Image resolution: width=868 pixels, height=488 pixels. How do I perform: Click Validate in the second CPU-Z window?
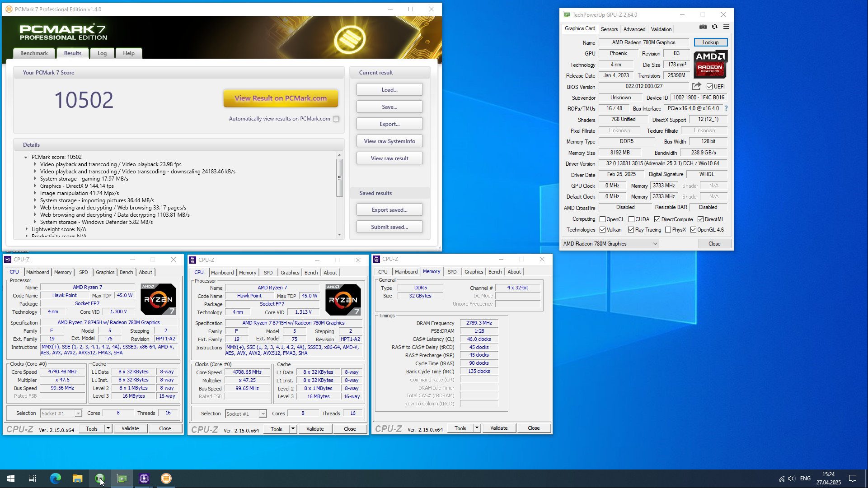(315, 429)
